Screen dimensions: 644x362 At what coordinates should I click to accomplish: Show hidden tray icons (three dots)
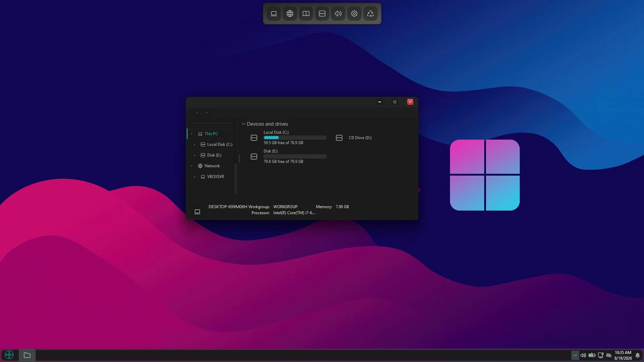(x=575, y=355)
